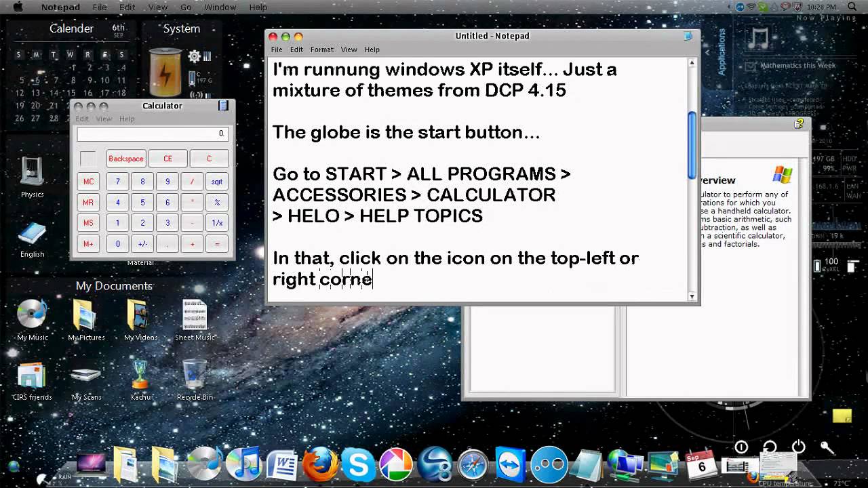The height and width of the screenshot is (488, 868).
Task: Open the Window menu in the top bar
Action: 220,7
